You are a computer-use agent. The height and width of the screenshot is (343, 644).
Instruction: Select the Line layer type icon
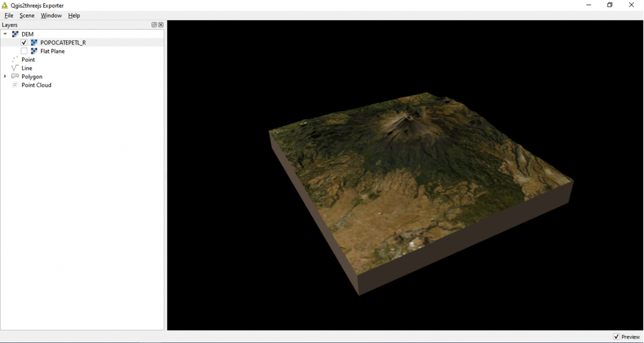[x=15, y=68]
